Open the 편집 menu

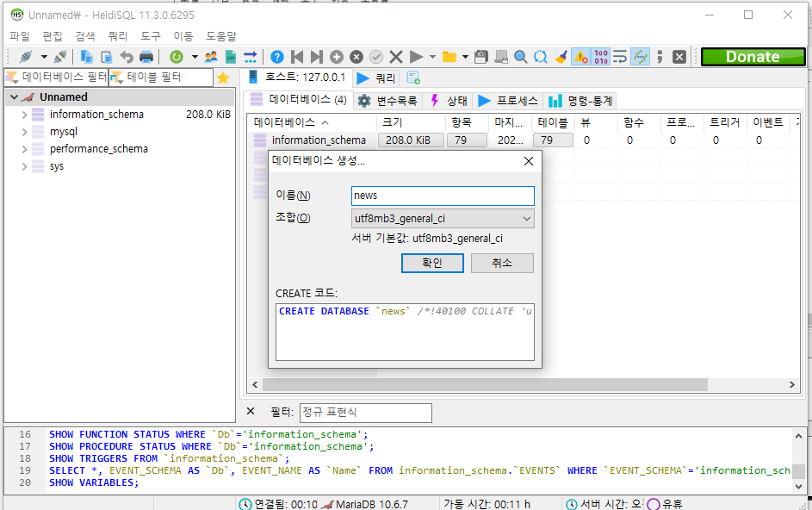click(53, 36)
